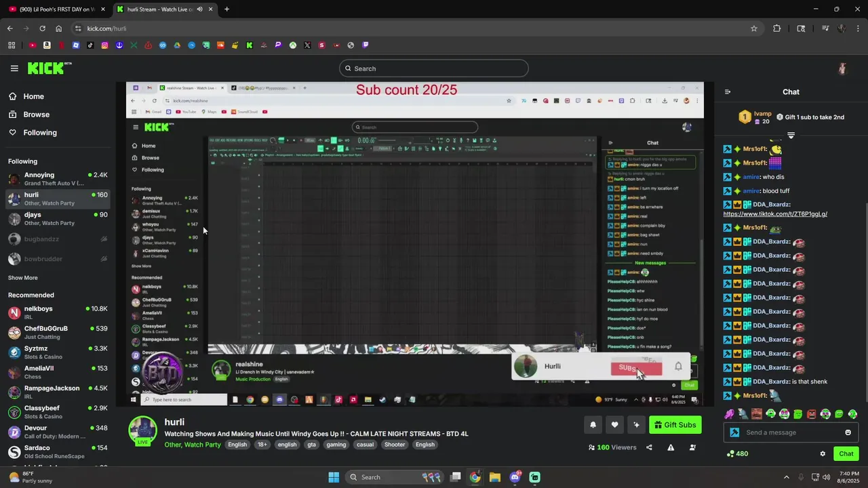Open volume control in system tray
This screenshot has width=868, height=488.
coord(827,477)
